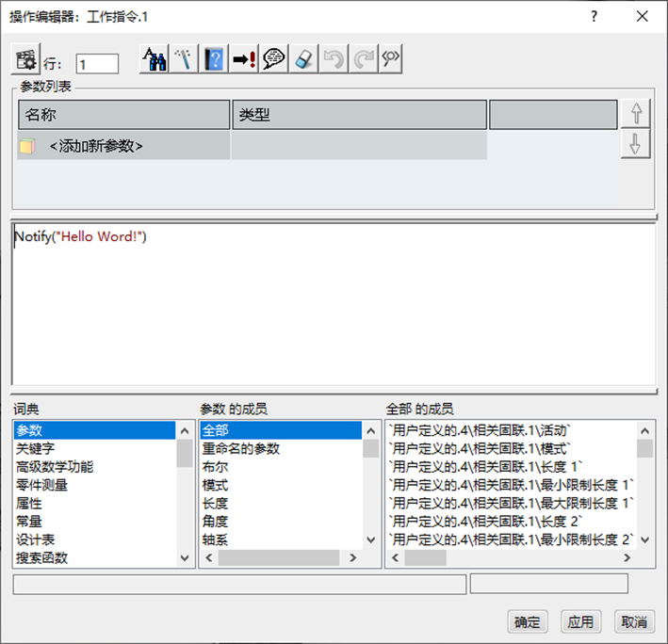The width and height of the screenshot is (668, 644).
Task: Select the <添加新参数> row
Action: [253, 146]
